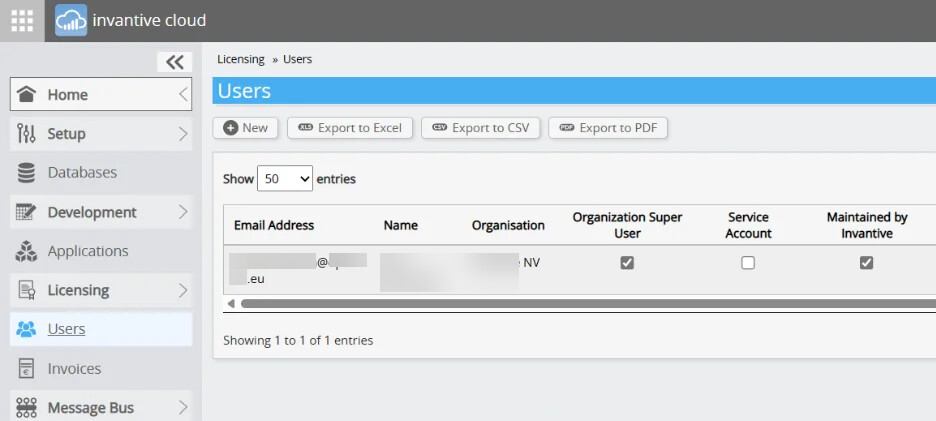
Task: Sort by Maintained by Invantive header
Action: pyautogui.click(x=867, y=225)
